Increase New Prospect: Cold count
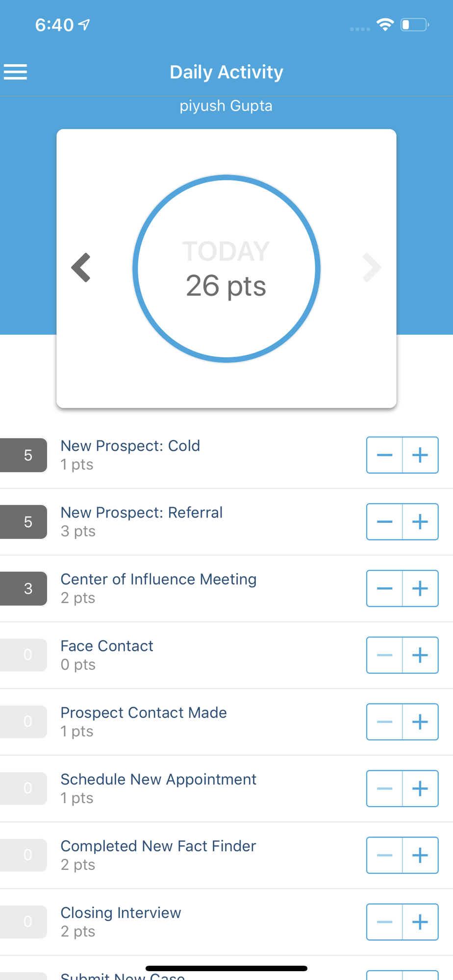 pyautogui.click(x=420, y=455)
